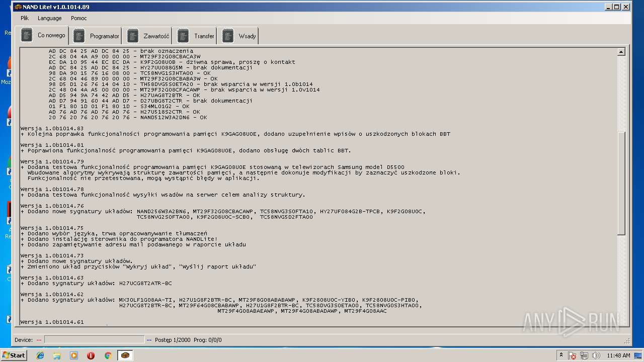This screenshot has height=362, width=644.
Task: Open Windows Explorer folder from taskbar
Action: 57,355
